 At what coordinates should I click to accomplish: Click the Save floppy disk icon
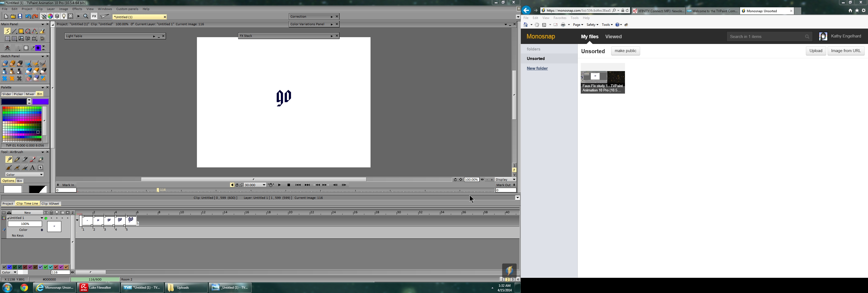20,17
